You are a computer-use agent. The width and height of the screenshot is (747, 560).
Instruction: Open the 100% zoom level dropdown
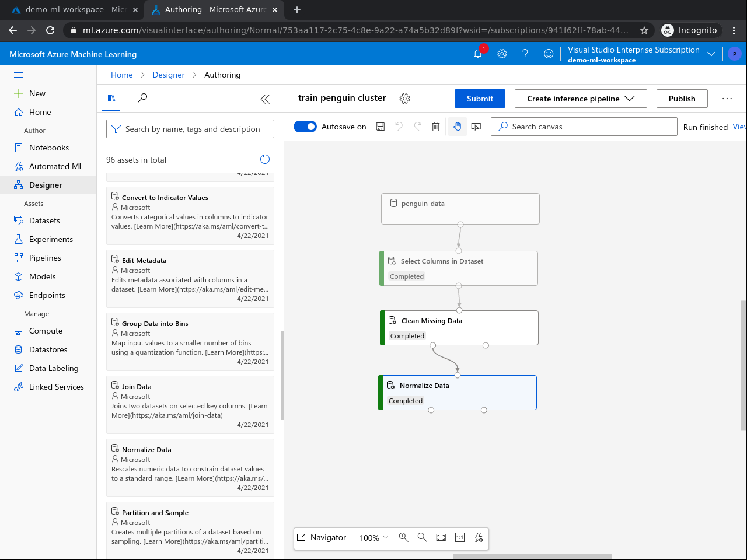(372, 537)
